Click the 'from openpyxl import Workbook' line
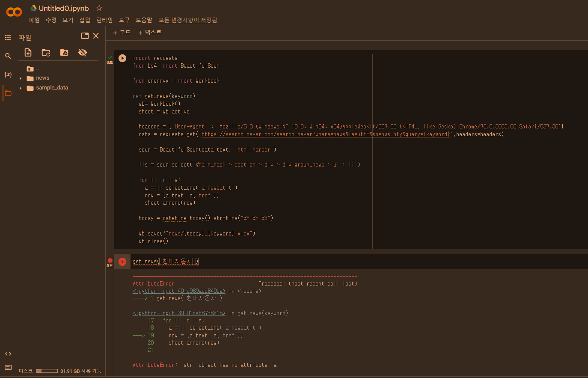The image size is (588, 378). tap(176, 81)
